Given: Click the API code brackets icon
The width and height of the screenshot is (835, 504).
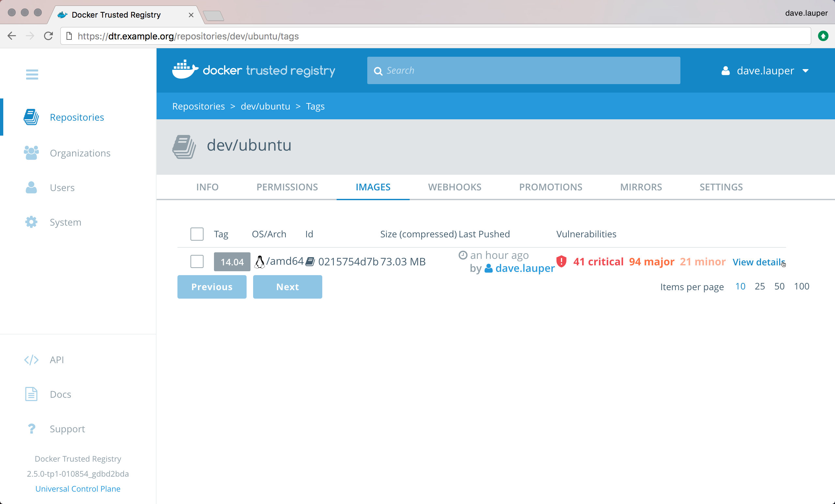Looking at the screenshot, I should (31, 360).
